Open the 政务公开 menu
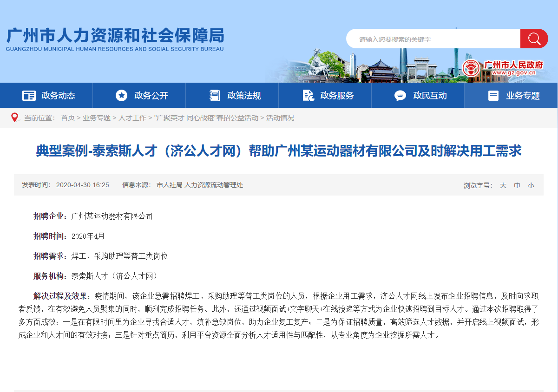The height and width of the screenshot is (392, 558). 139,95
